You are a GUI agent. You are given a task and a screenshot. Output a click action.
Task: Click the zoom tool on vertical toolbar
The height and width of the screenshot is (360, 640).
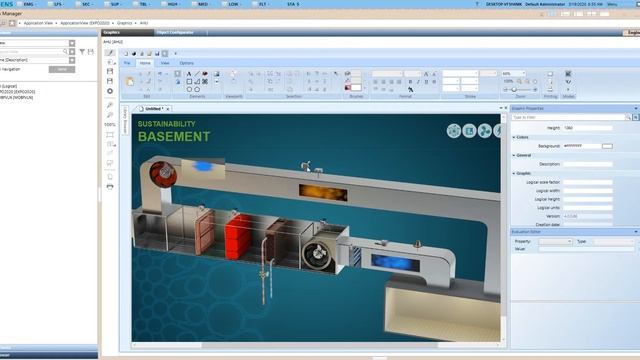pyautogui.click(x=110, y=105)
